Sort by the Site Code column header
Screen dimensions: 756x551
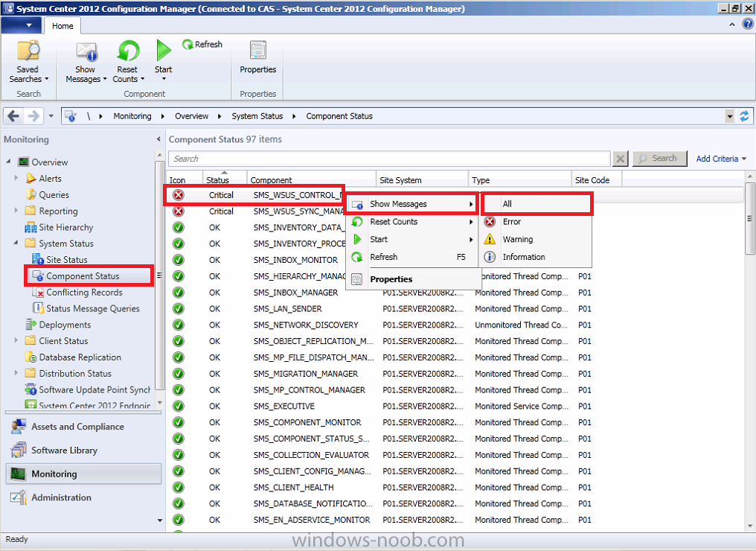[597, 179]
